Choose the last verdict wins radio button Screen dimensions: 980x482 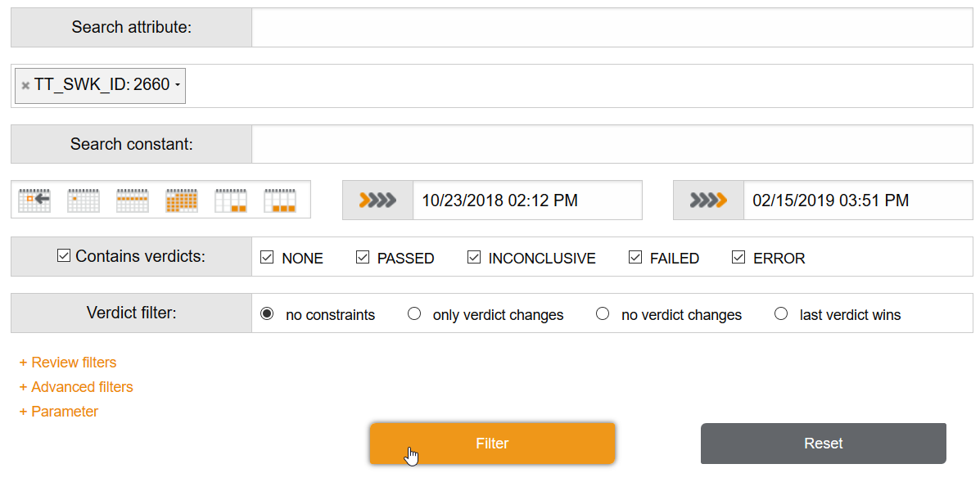coord(781,314)
